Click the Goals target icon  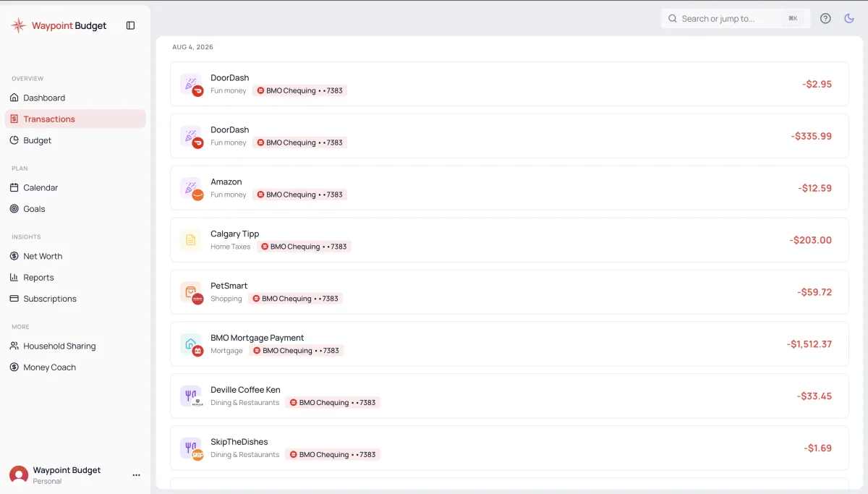[x=14, y=209]
